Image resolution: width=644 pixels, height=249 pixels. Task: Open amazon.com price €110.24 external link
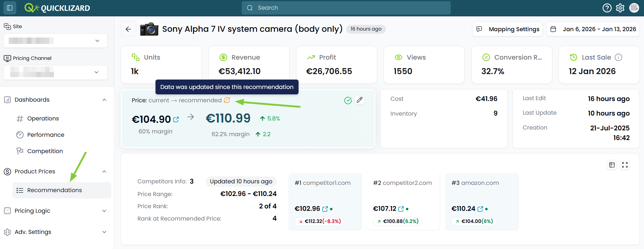480,209
